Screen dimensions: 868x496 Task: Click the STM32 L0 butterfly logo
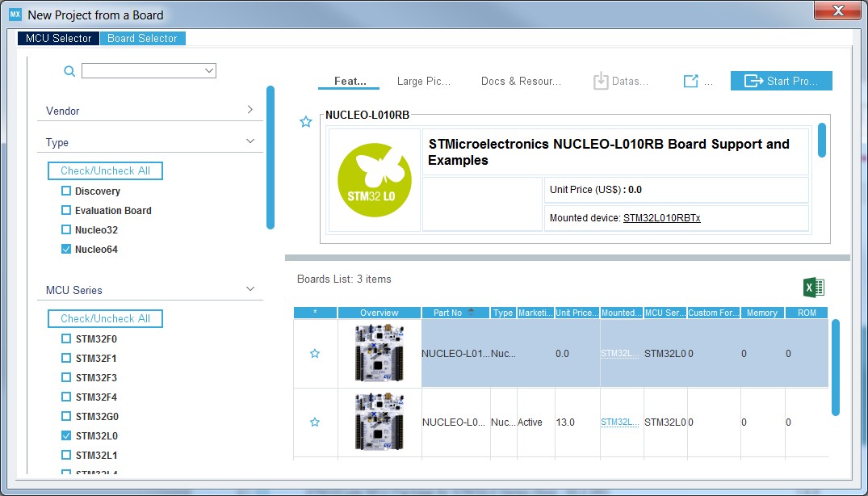point(374,180)
